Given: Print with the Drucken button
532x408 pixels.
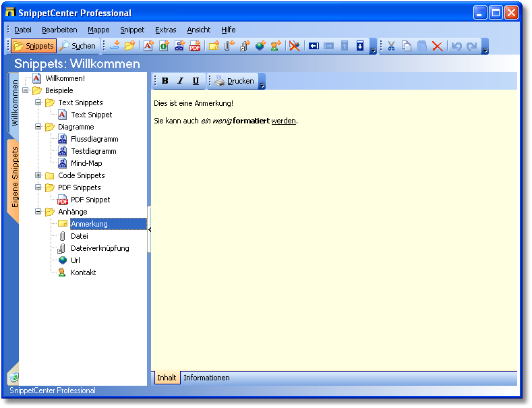Looking at the screenshot, I should 235,81.
